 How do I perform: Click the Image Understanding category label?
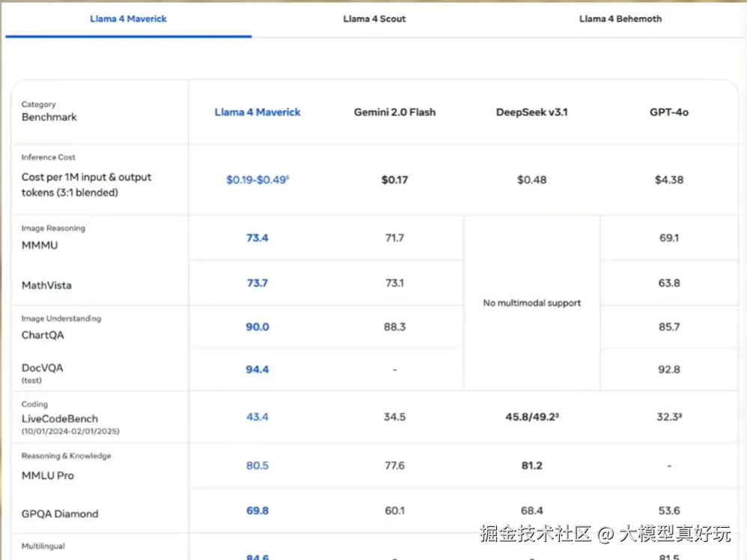61,318
